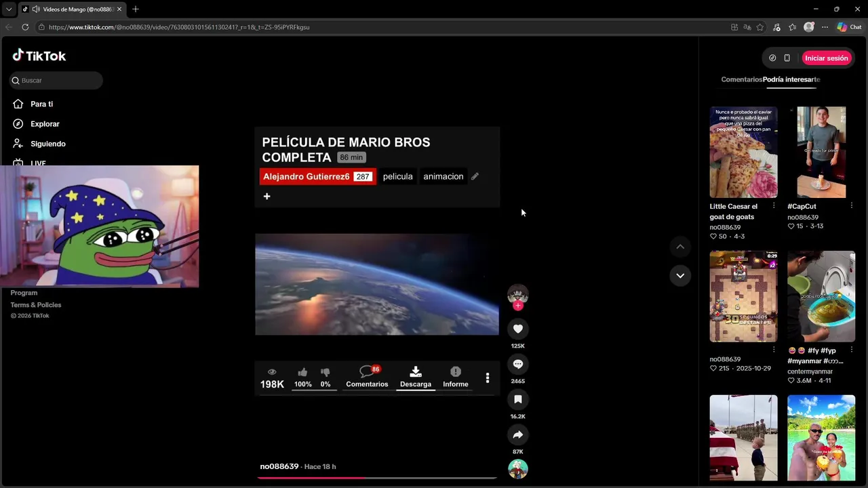868x488 pixels.
Task: Open centermyanmar profile link
Action: pos(810,371)
